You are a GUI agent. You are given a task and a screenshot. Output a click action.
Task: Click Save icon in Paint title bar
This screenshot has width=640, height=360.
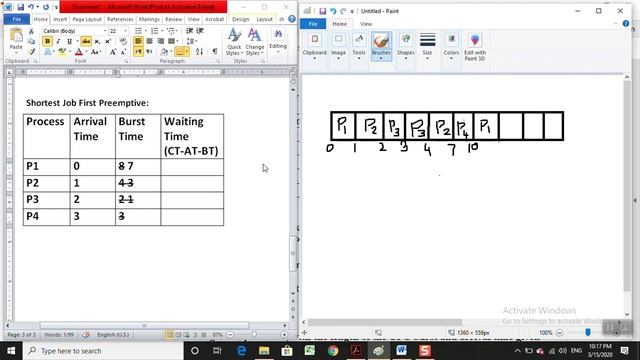[322, 11]
